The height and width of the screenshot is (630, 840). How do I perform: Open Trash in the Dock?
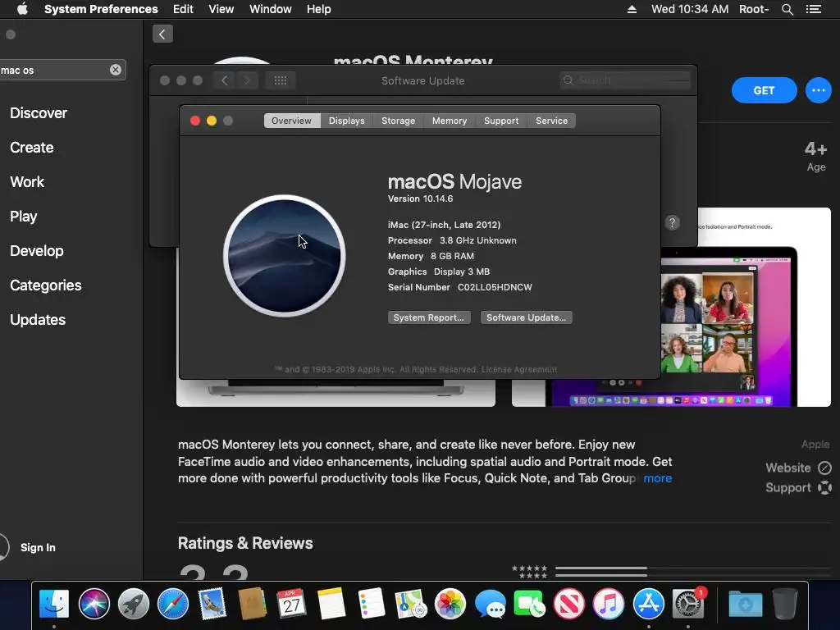[785, 604]
